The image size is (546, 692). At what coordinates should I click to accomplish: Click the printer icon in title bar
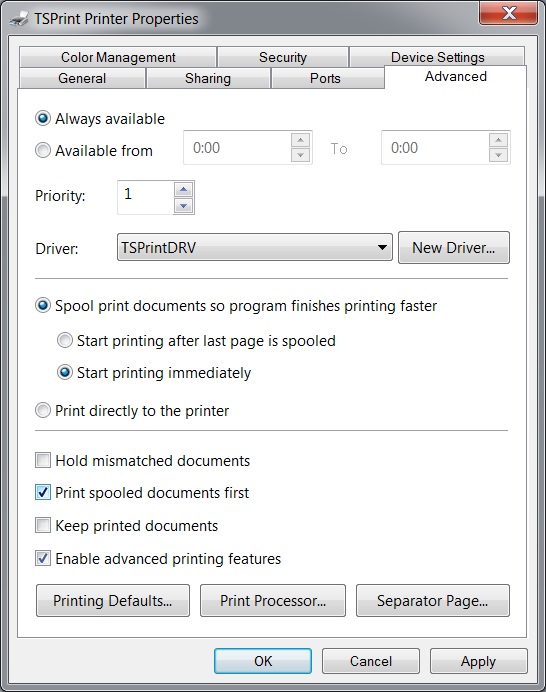tap(19, 19)
